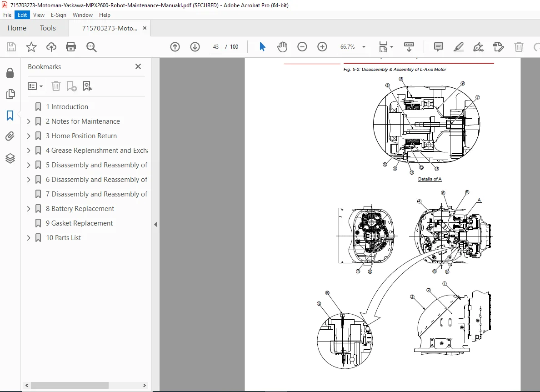The width and height of the screenshot is (540, 392).
Task: Expand the 4 Grease Replenishment bookmark
Action: (x=29, y=151)
